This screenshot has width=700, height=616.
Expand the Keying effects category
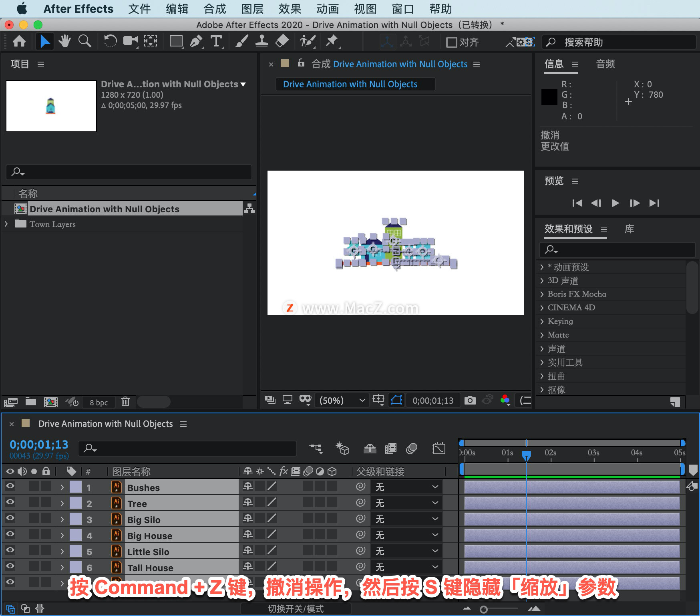542,321
